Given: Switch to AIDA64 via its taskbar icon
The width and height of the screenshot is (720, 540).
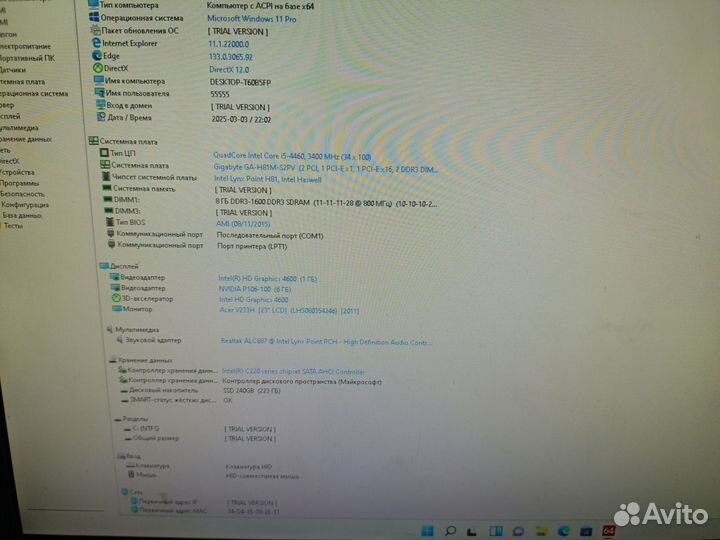Looking at the screenshot, I should (x=608, y=531).
